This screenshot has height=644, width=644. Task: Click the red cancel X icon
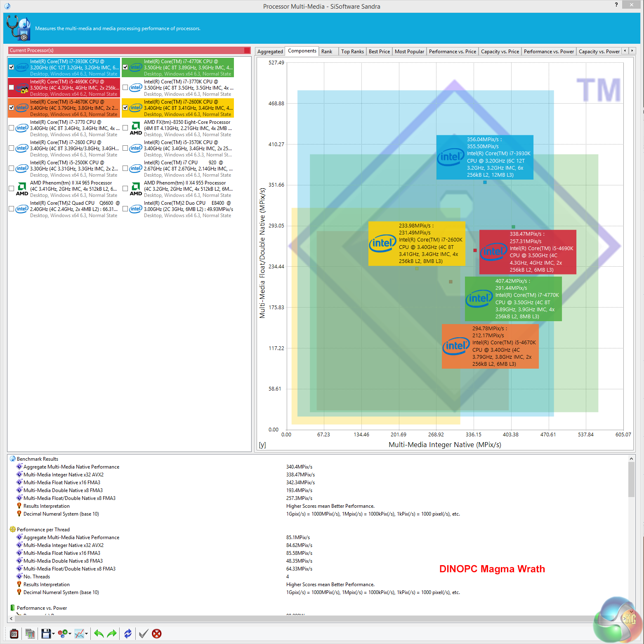click(157, 634)
